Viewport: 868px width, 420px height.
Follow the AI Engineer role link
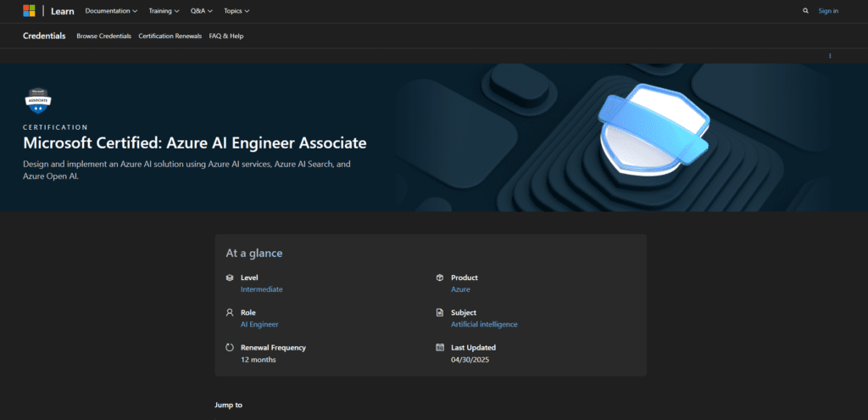tap(259, 324)
